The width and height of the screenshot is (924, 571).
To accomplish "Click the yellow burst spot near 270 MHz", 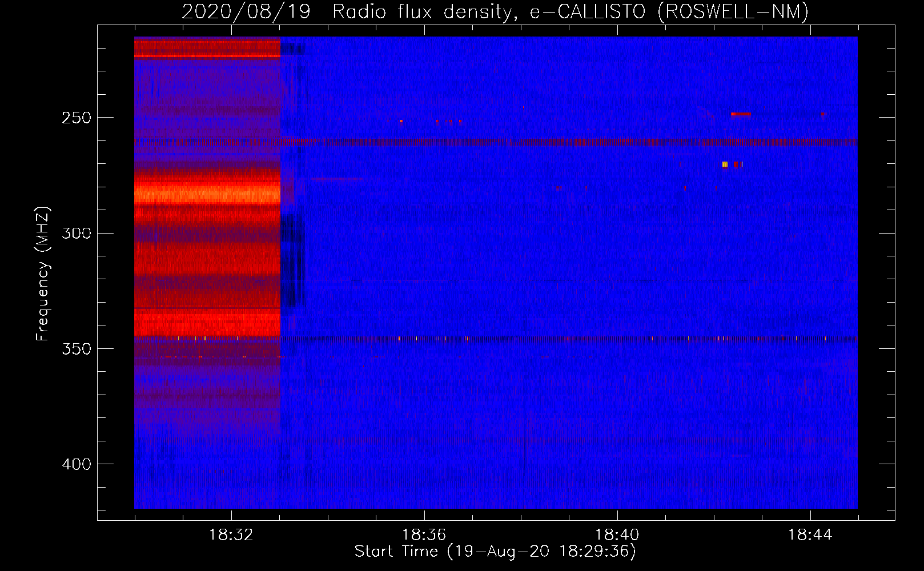I will click(x=725, y=164).
